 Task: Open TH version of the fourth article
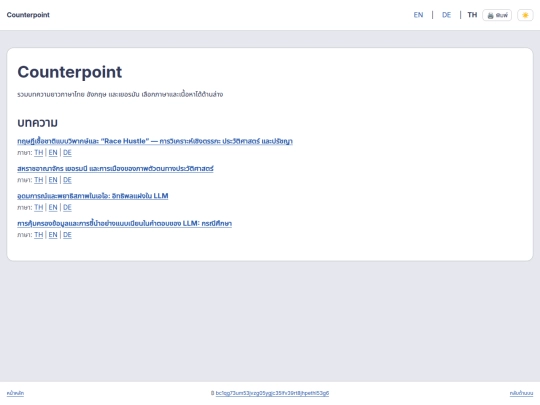click(39, 235)
